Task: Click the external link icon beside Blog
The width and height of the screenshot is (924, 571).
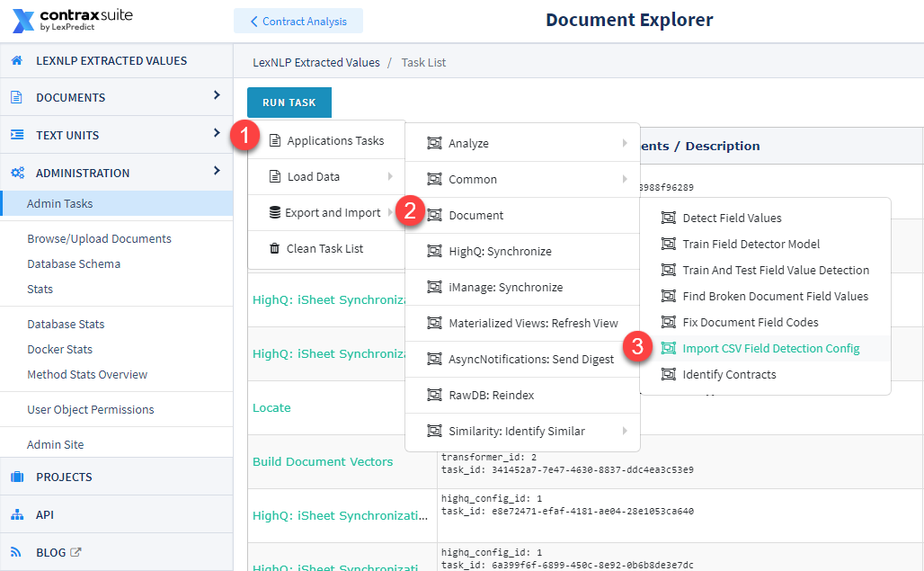Action: tap(76, 552)
